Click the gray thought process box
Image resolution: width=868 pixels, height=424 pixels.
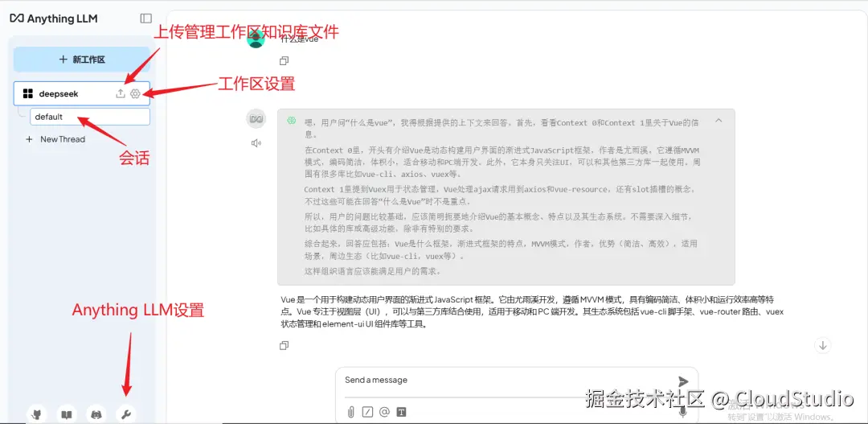coord(506,197)
